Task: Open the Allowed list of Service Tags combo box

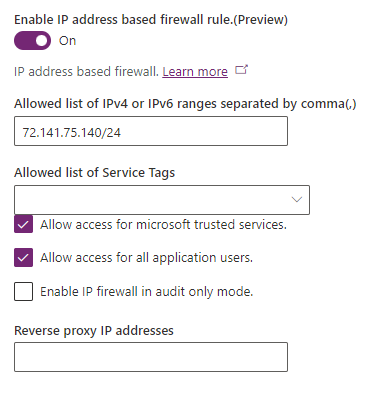Action: pos(162,200)
